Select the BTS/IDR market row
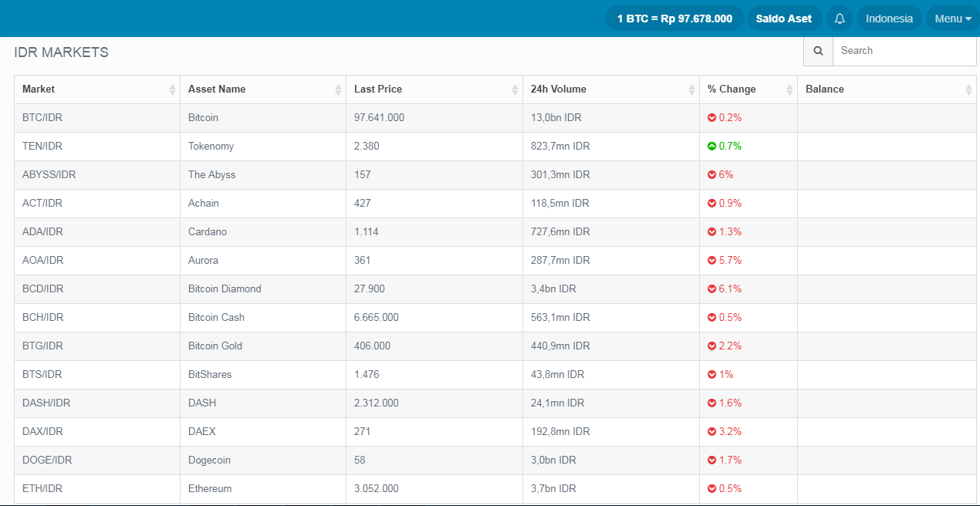The width and height of the screenshot is (980, 506). click(x=495, y=375)
